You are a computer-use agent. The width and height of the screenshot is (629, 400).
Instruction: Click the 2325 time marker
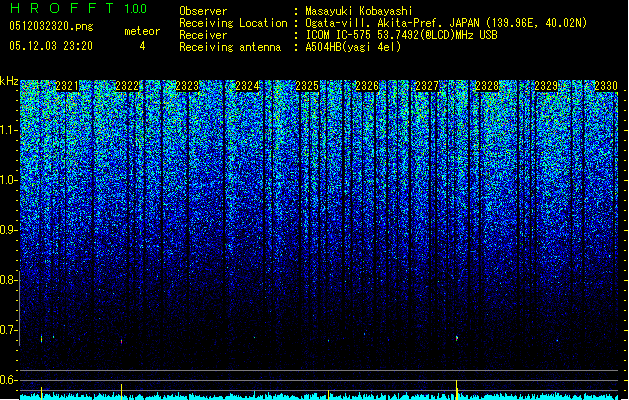[x=307, y=86]
